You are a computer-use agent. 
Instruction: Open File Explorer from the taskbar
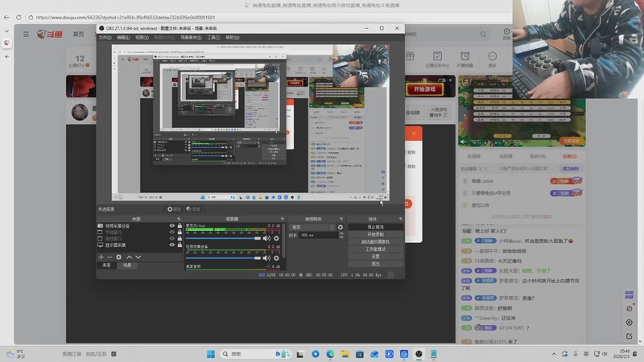point(345,354)
